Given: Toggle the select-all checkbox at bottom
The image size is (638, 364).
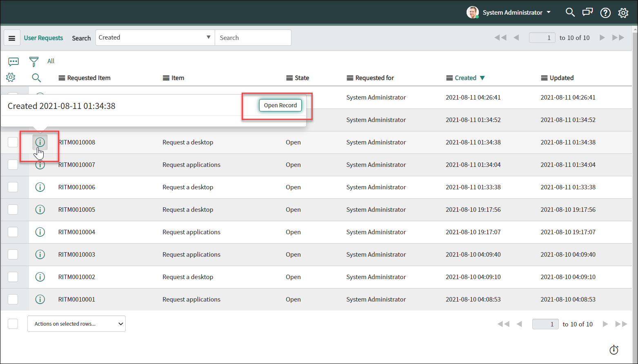Looking at the screenshot, I should [x=13, y=324].
